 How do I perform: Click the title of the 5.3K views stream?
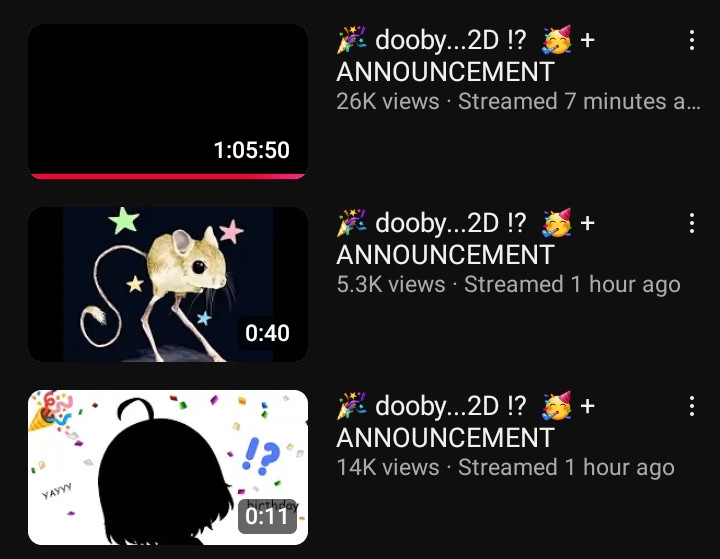pyautogui.click(x=466, y=239)
